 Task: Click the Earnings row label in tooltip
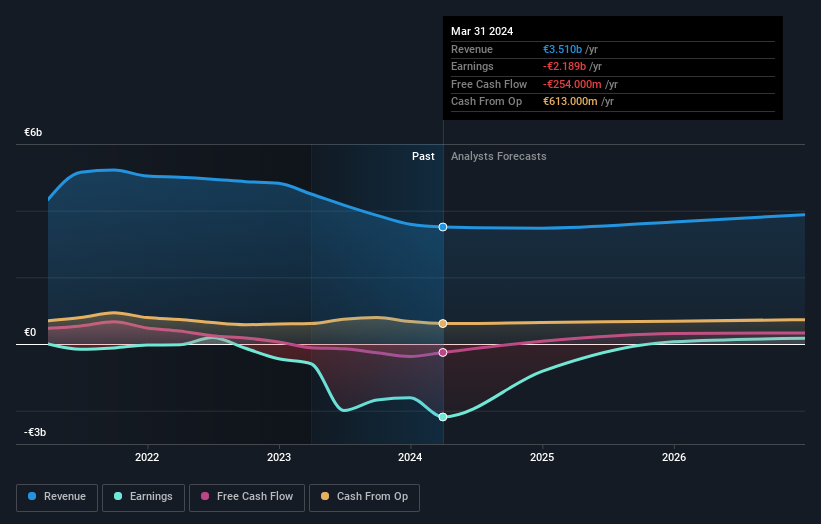tap(472, 66)
